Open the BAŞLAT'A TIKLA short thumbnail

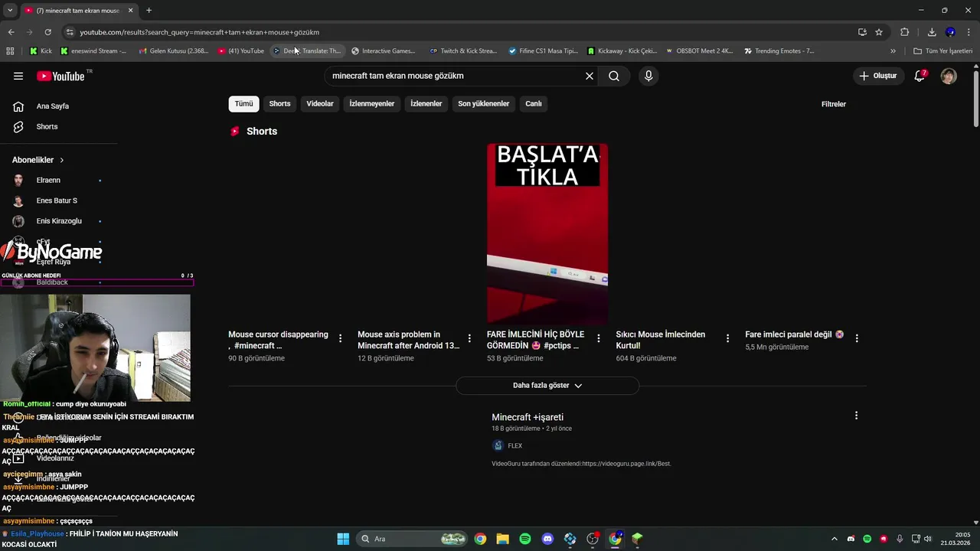(547, 233)
